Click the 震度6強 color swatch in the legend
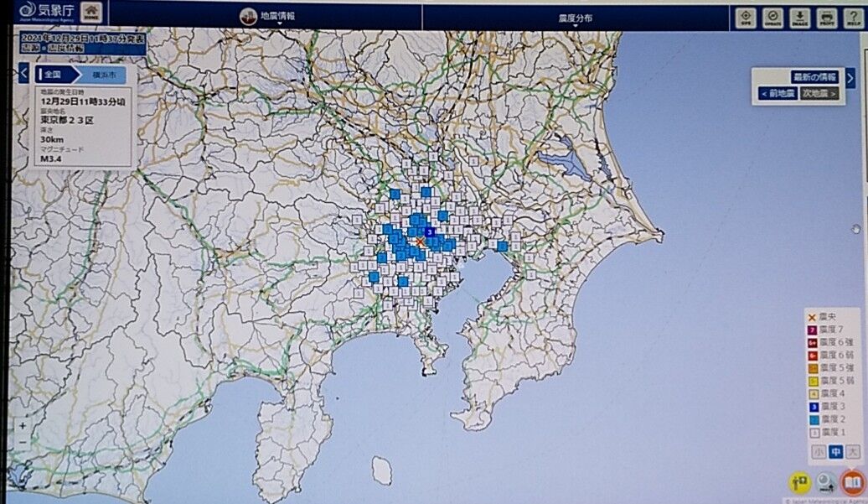The width and height of the screenshot is (868, 504). click(x=812, y=343)
